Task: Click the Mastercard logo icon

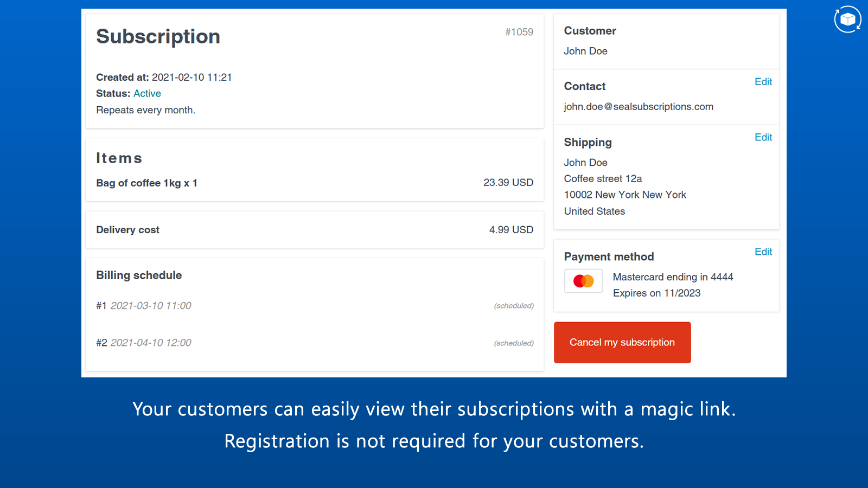Action: coord(583,281)
